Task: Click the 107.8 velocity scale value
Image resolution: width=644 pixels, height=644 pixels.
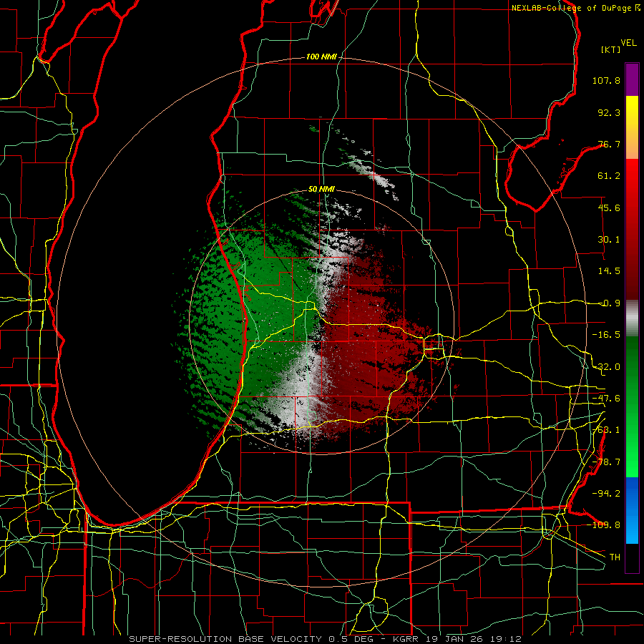Action: click(606, 80)
